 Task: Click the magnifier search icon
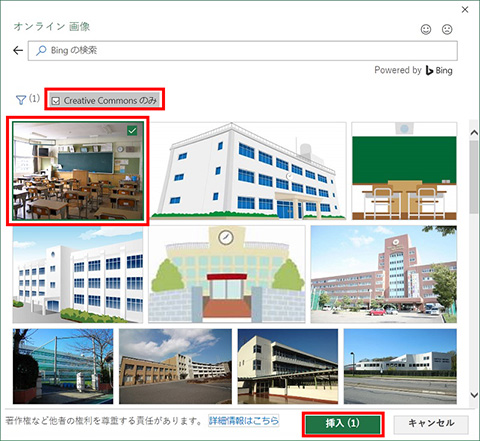point(41,50)
